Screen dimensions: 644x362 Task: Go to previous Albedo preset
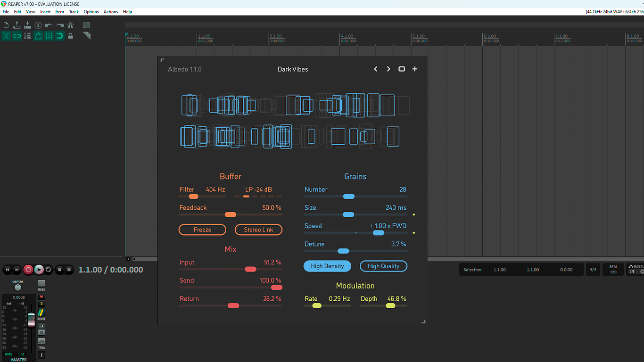pos(376,69)
